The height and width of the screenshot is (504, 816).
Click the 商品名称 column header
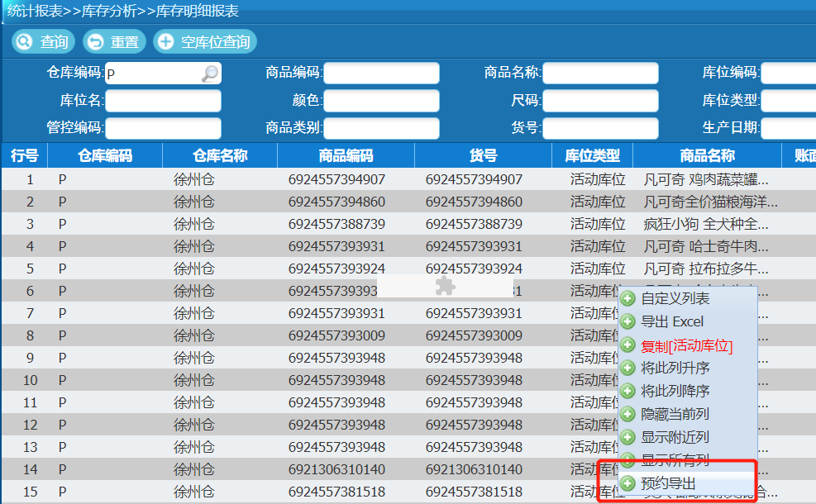click(708, 155)
